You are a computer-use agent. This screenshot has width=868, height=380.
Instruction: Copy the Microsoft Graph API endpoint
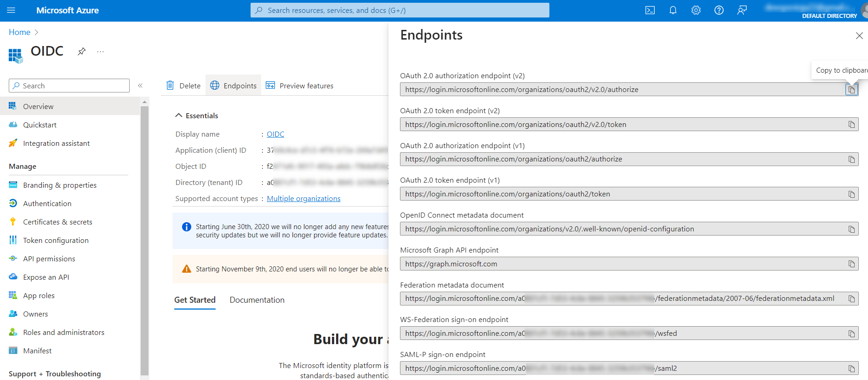coord(851,264)
